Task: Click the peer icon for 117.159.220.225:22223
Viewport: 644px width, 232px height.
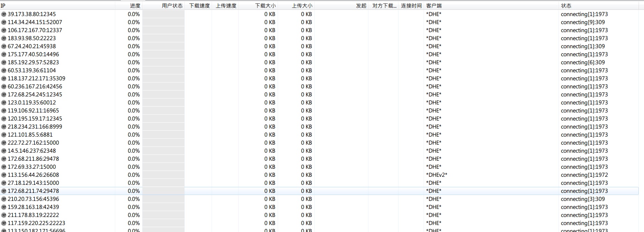Action: pyautogui.click(x=4, y=223)
